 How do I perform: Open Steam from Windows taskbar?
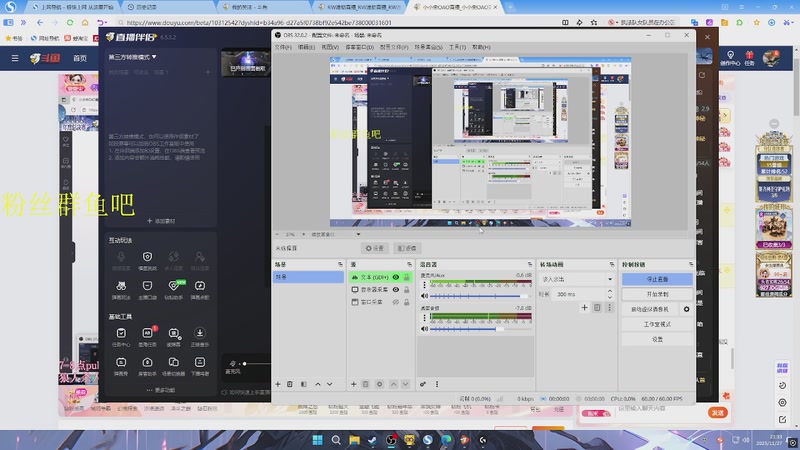click(372, 440)
